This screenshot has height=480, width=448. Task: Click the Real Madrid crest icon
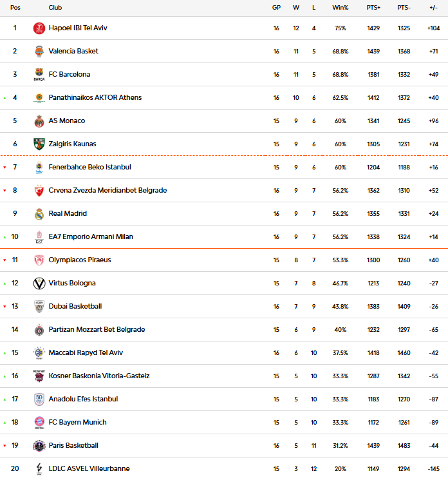point(39,214)
